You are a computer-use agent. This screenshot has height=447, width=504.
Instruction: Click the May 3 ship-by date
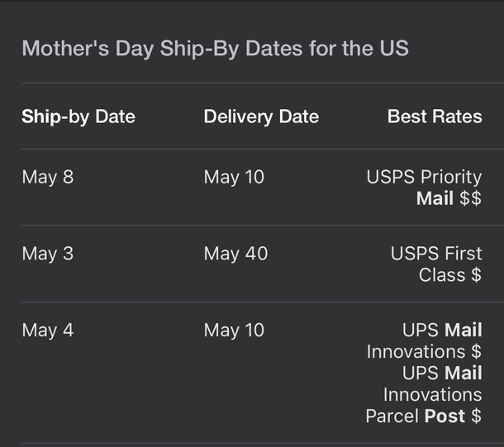tap(47, 254)
